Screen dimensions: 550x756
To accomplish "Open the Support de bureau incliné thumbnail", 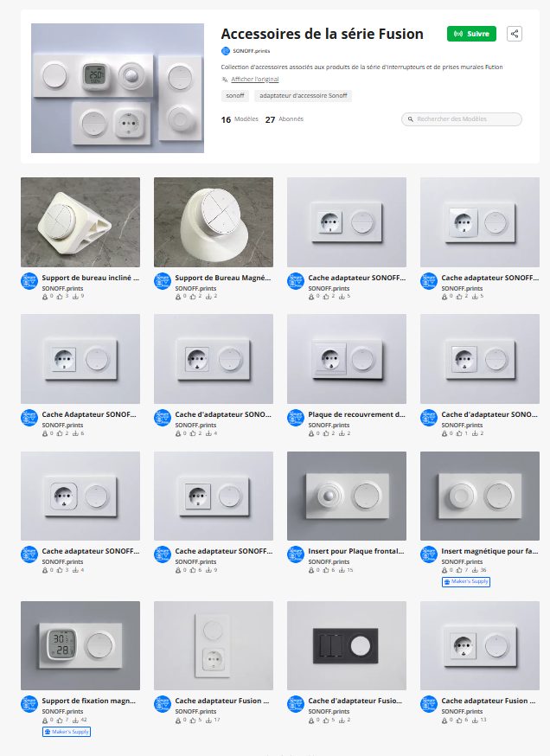I will tap(80, 222).
